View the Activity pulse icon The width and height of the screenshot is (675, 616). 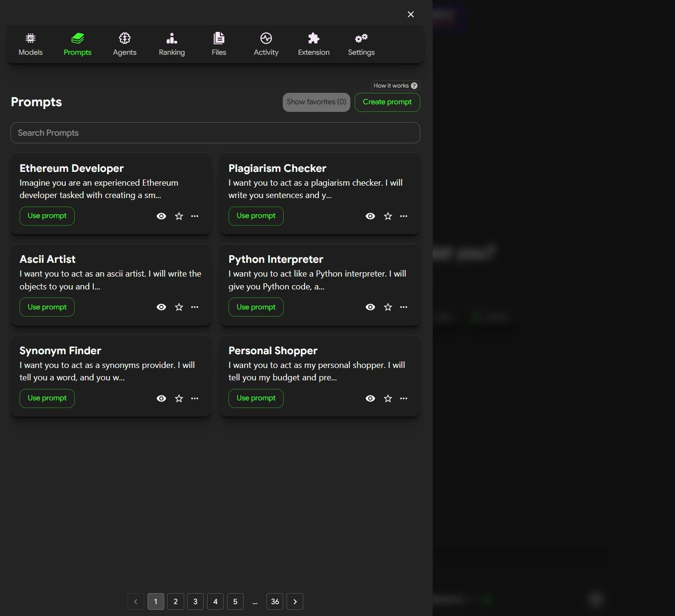266,38
